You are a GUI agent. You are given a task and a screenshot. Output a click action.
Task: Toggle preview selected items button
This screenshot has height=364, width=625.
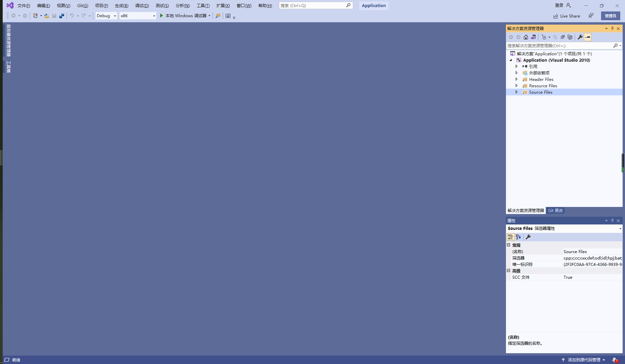click(x=588, y=37)
